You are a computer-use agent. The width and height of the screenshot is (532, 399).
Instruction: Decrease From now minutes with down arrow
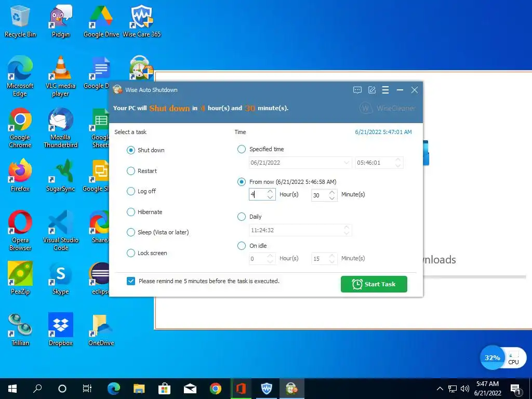pos(332,198)
